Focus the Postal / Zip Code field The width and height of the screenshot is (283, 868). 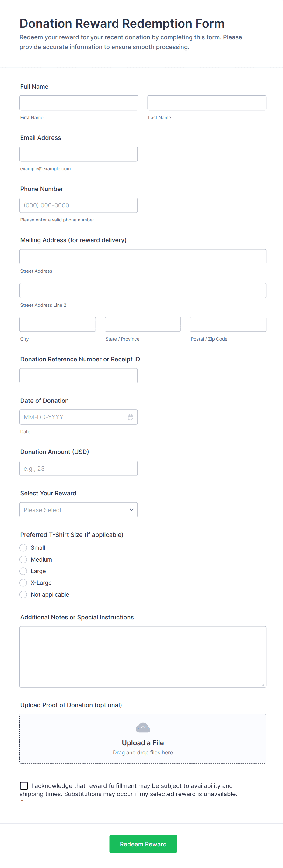[228, 324]
